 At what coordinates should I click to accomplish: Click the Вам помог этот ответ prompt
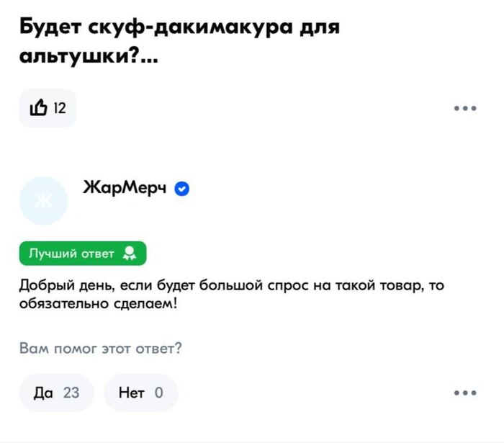click(x=100, y=349)
